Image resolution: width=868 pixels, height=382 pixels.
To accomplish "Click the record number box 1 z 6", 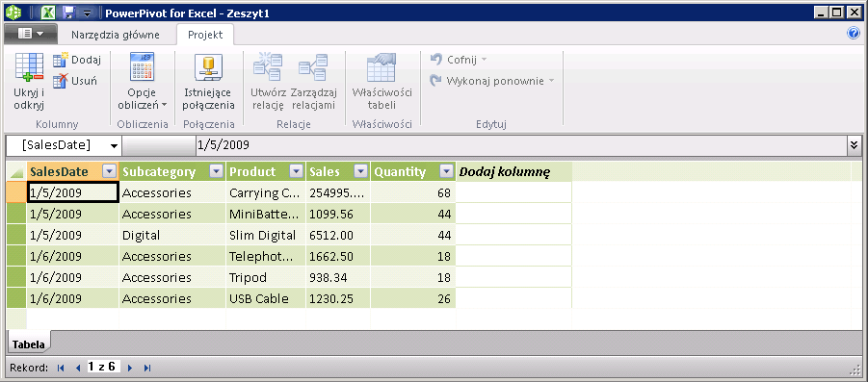I will click(x=103, y=367).
